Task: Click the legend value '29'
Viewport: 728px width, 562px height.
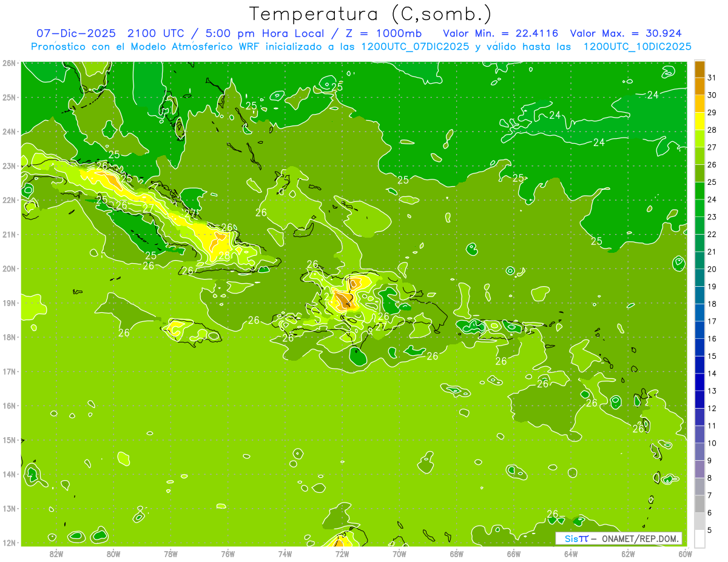Action: click(712, 112)
